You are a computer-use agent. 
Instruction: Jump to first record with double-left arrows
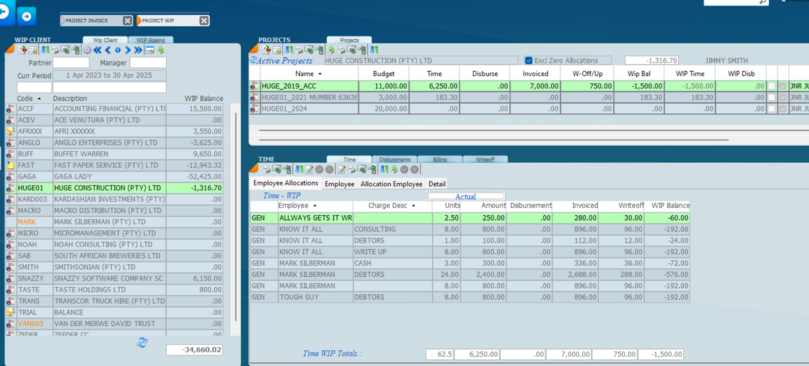(x=97, y=50)
